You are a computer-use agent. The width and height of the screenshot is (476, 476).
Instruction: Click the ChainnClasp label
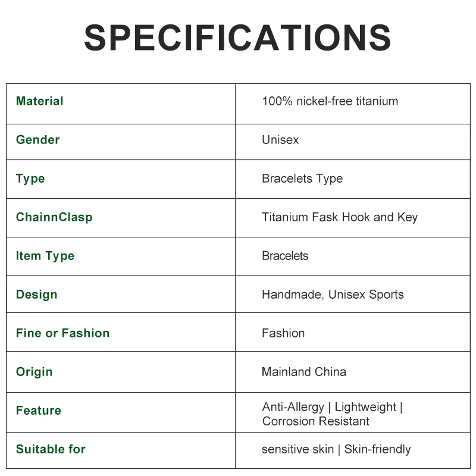(54, 217)
